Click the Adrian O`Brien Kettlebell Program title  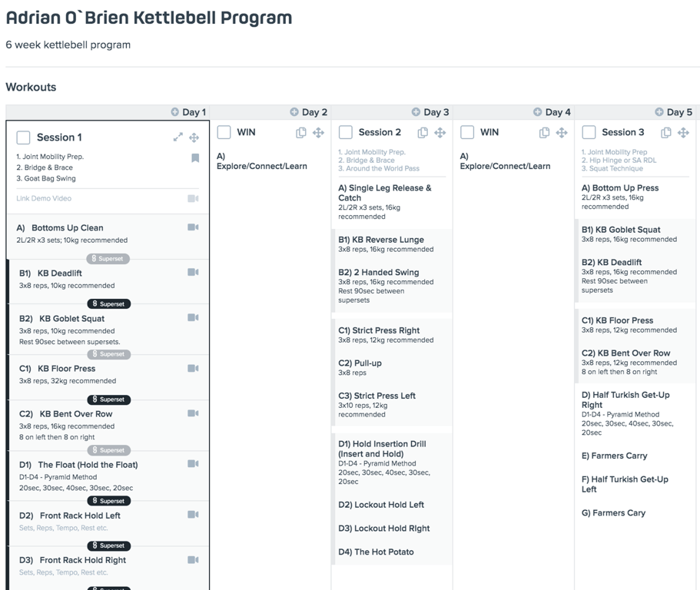click(149, 18)
